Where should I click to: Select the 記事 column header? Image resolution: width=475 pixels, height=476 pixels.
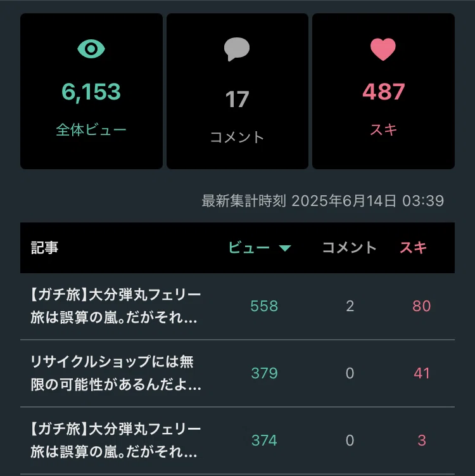coord(44,248)
